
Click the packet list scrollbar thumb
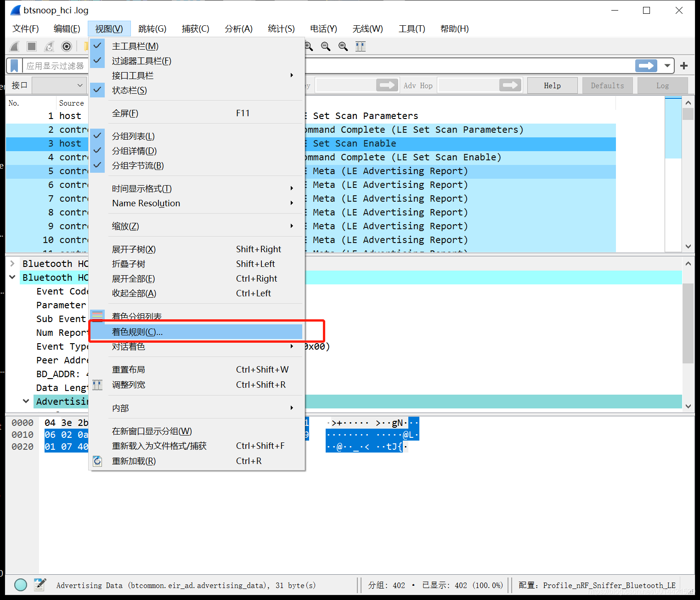688,113
